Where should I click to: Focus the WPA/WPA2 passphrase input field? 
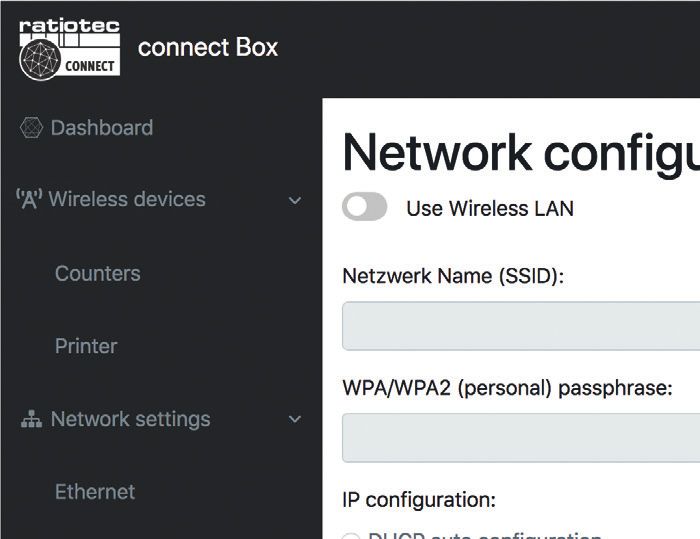[x=521, y=438]
